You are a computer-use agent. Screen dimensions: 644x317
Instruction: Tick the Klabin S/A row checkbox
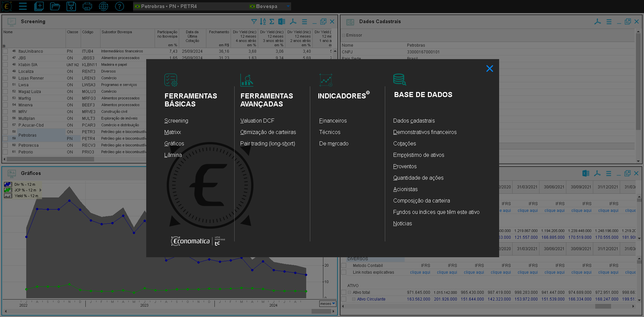5,65
